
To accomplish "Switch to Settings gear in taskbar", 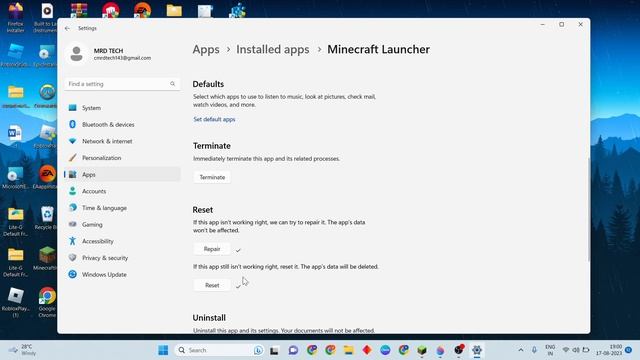I will pyautogui.click(x=477, y=350).
